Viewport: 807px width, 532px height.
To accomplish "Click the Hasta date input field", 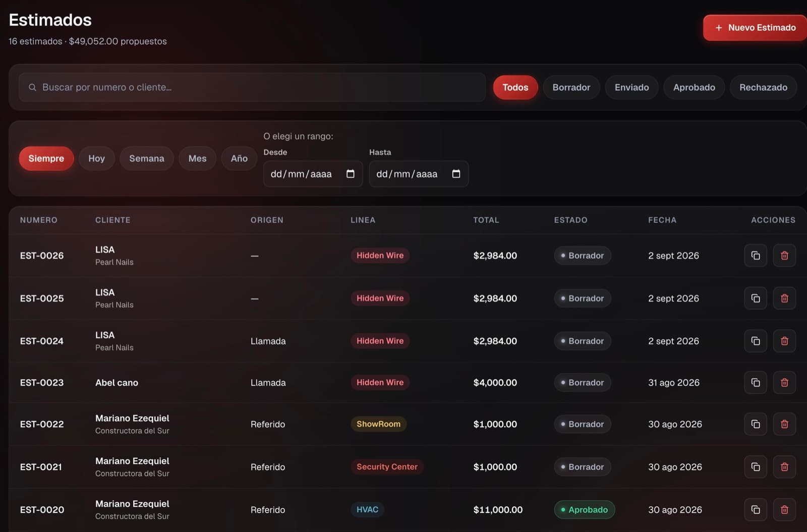I will pos(419,174).
